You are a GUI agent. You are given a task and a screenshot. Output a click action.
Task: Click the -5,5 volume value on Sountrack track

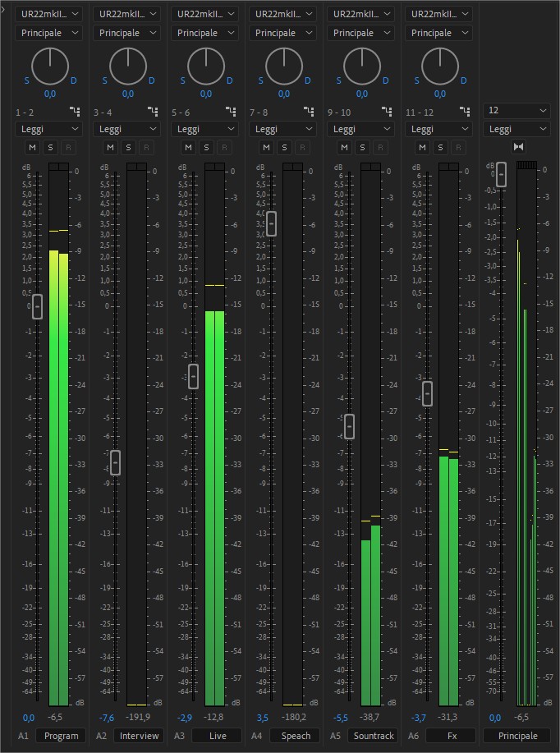340,718
